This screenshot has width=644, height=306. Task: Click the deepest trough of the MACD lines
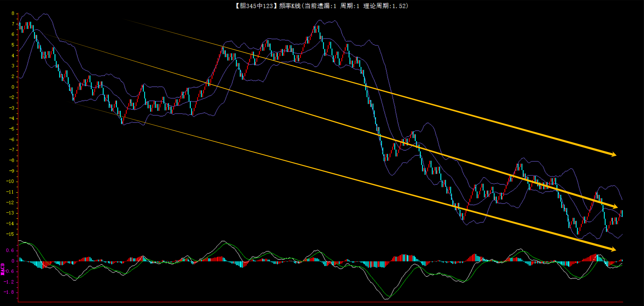387,298
